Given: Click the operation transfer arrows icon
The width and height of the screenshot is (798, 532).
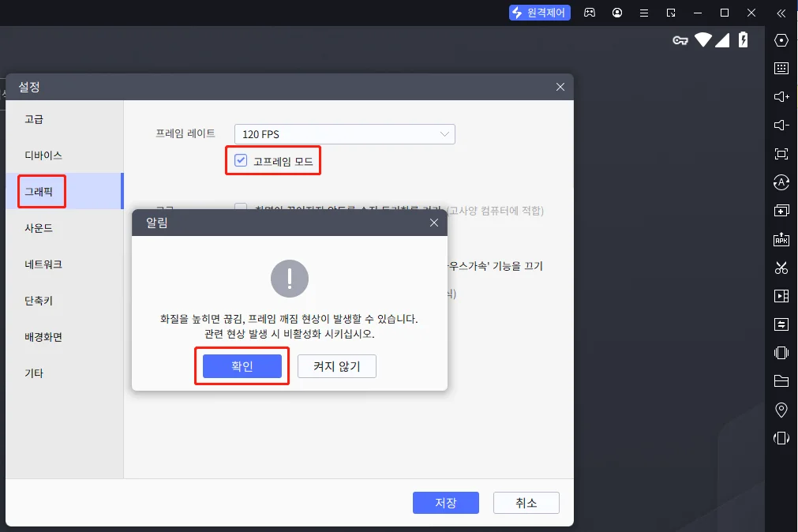Looking at the screenshot, I should click(781, 324).
